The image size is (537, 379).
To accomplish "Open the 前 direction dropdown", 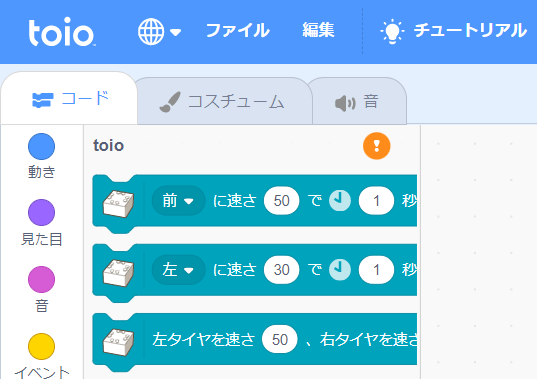I will (178, 201).
